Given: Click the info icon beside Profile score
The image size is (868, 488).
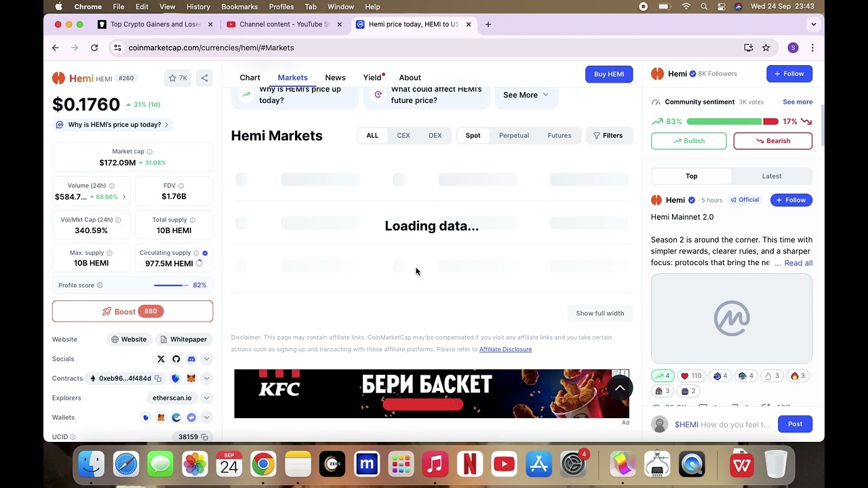Looking at the screenshot, I should tap(100, 285).
